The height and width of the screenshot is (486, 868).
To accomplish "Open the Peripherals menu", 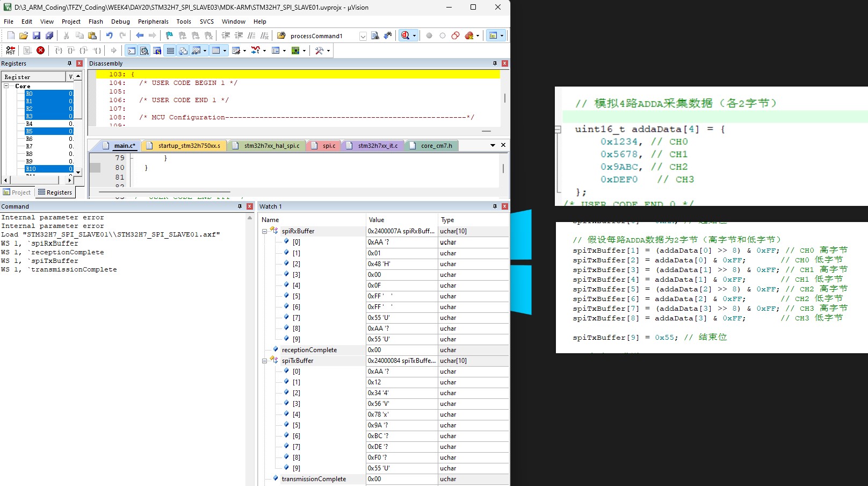I will [x=153, y=22].
